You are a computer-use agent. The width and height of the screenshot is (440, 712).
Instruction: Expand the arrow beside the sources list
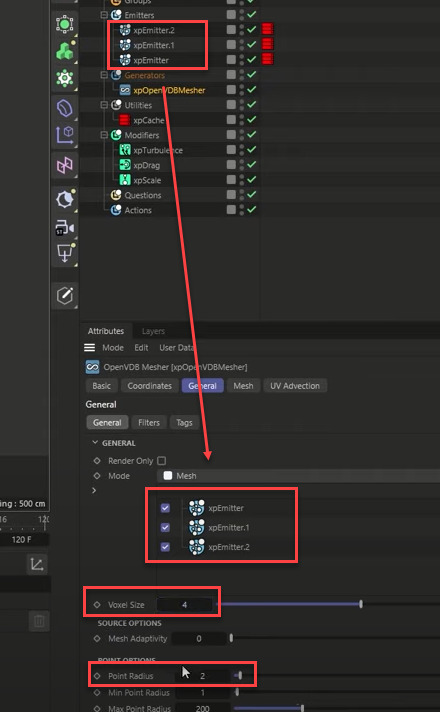pyautogui.click(x=94, y=490)
